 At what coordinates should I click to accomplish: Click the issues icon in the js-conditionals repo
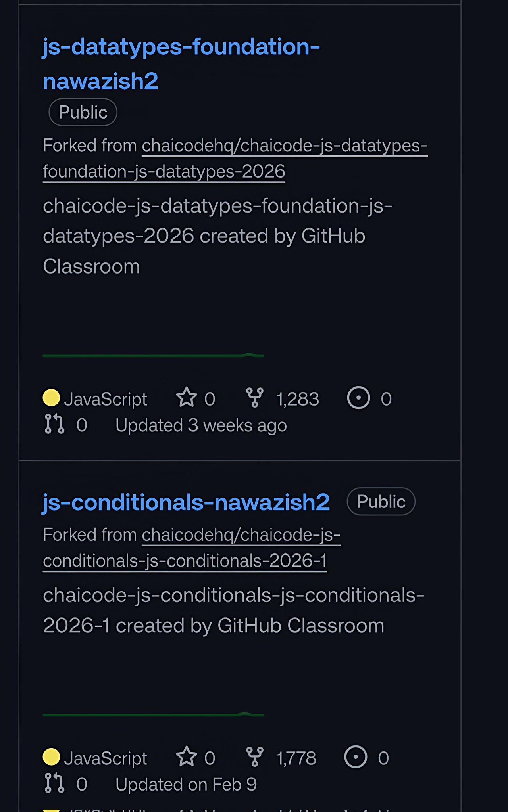(356, 757)
